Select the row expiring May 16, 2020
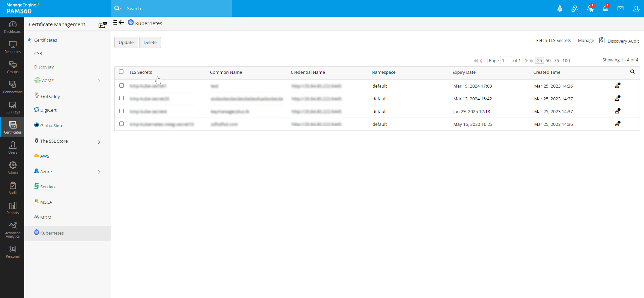The width and height of the screenshot is (644, 298). point(122,124)
